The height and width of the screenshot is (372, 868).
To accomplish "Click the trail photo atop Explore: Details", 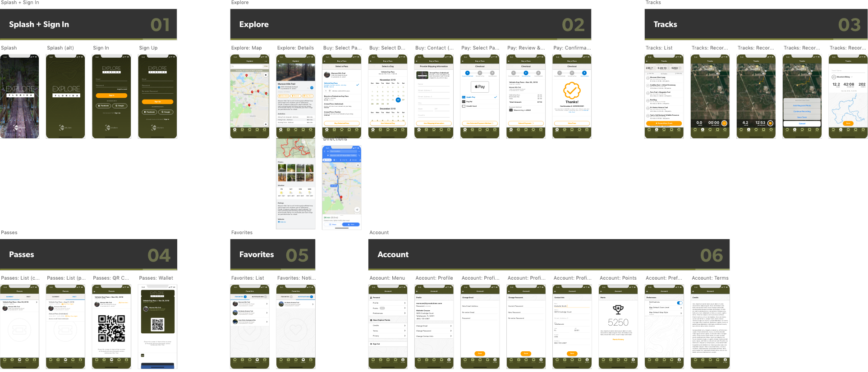I will tap(295, 72).
